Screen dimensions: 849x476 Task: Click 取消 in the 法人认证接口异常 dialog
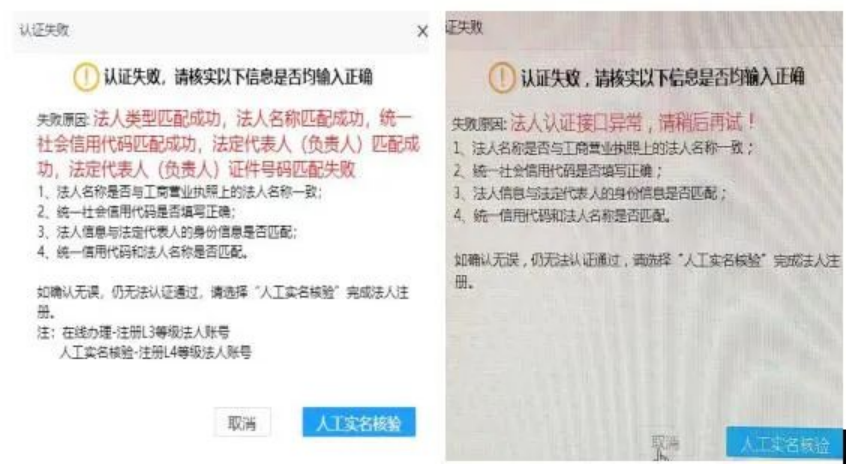pos(664,443)
